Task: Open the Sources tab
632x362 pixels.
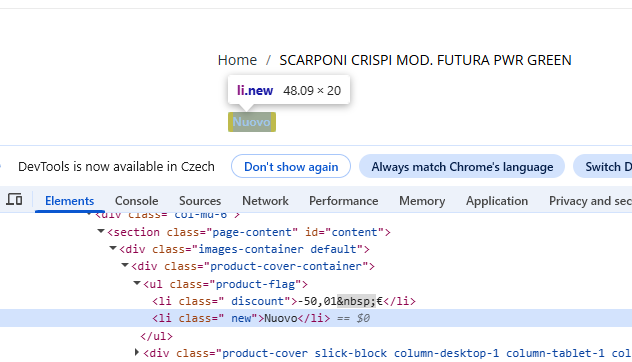Action: (x=200, y=201)
